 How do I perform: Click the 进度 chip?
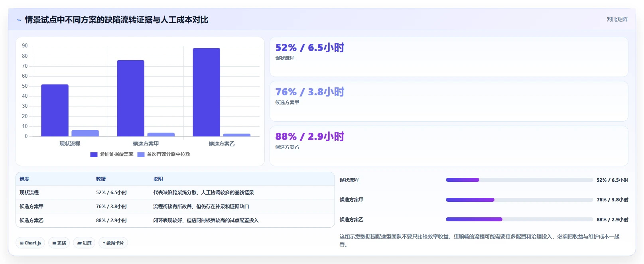pos(84,243)
